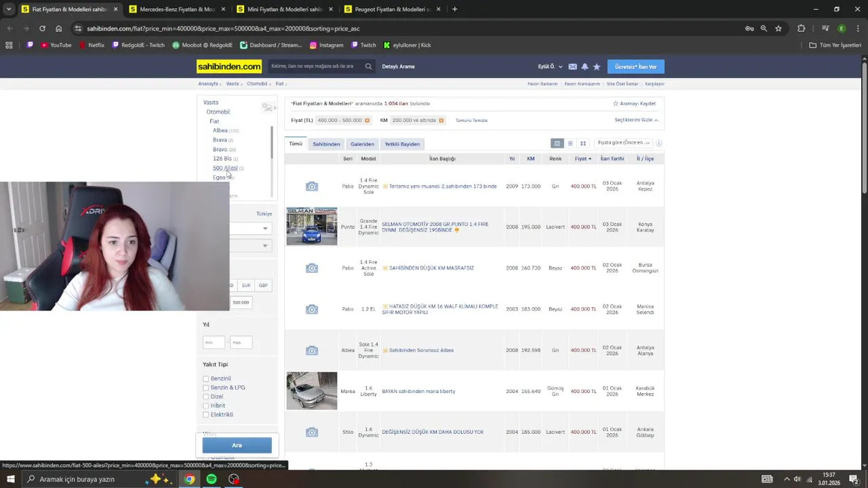This screenshot has height=488, width=868.
Task: Switch to classic list view with photos
Action: tap(557, 143)
